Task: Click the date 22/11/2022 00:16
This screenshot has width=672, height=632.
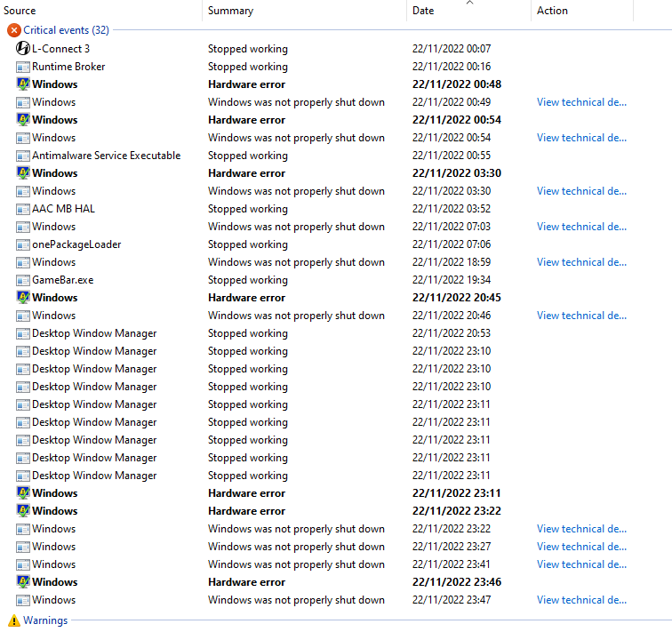Action: [x=452, y=67]
